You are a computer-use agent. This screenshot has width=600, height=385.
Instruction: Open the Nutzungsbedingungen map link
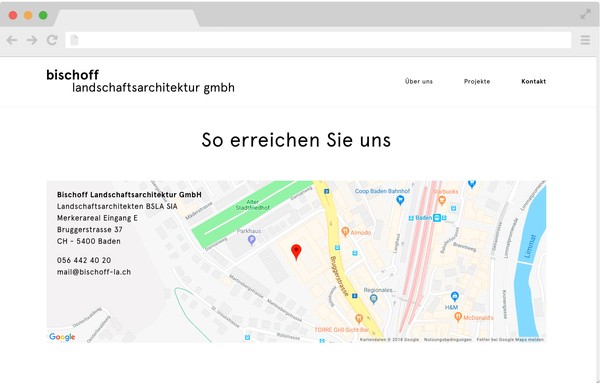pos(447,339)
